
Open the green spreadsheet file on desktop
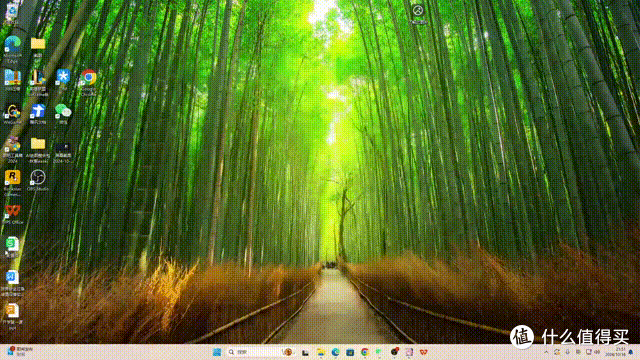click(x=13, y=245)
